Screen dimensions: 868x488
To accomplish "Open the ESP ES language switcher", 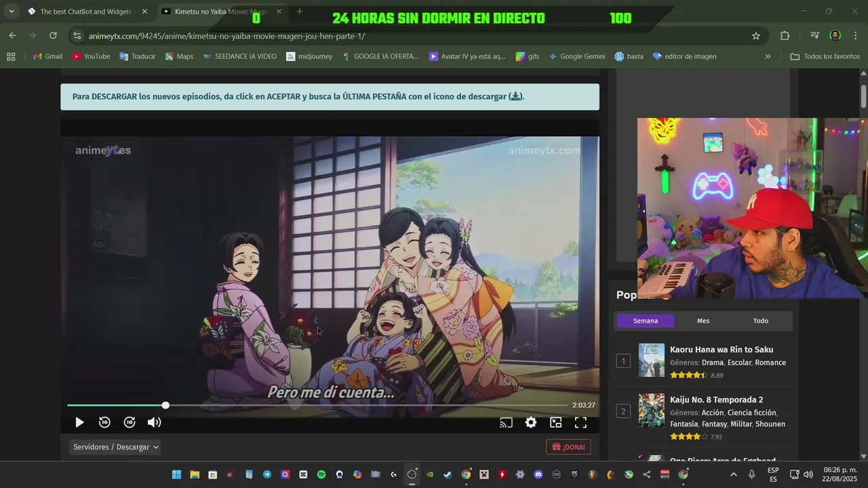I will coord(773,474).
